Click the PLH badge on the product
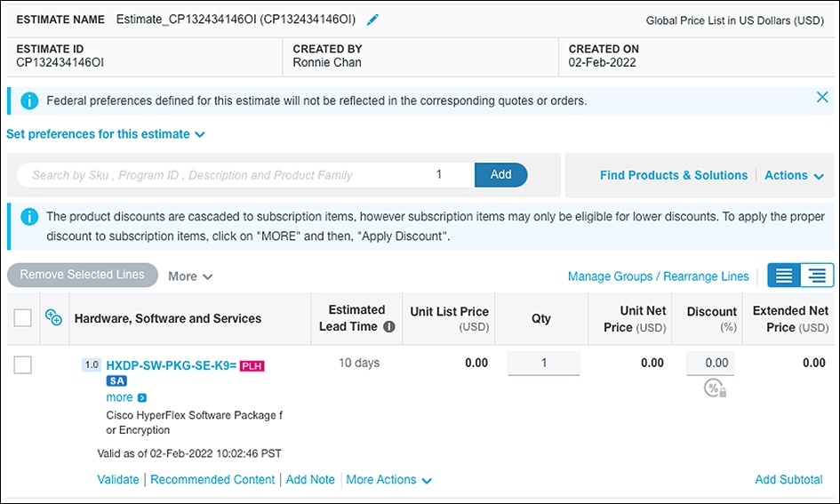The width and height of the screenshot is (840, 504). tap(252, 365)
